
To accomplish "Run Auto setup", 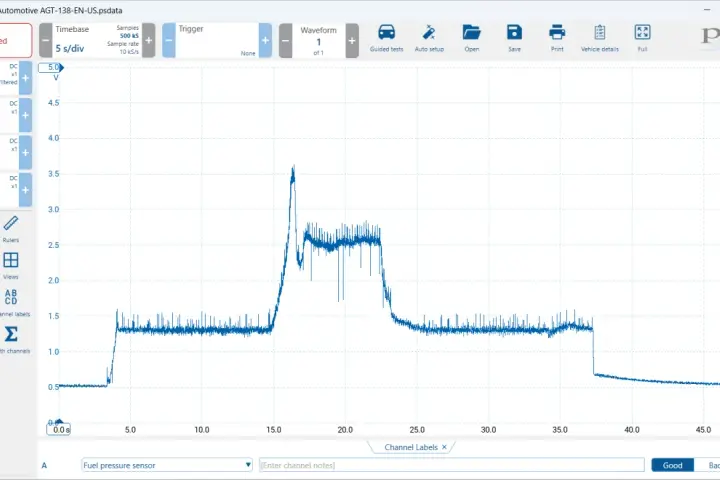I will coord(429,38).
